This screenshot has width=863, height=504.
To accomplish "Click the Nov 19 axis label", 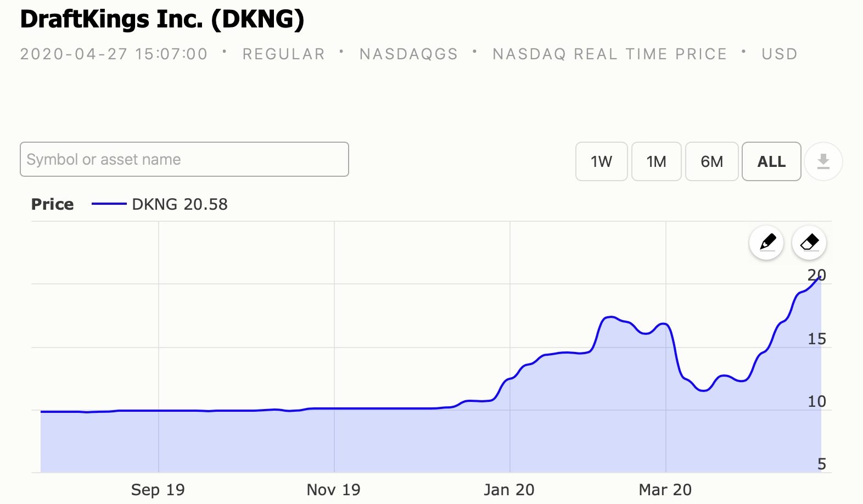I will pyautogui.click(x=334, y=490).
